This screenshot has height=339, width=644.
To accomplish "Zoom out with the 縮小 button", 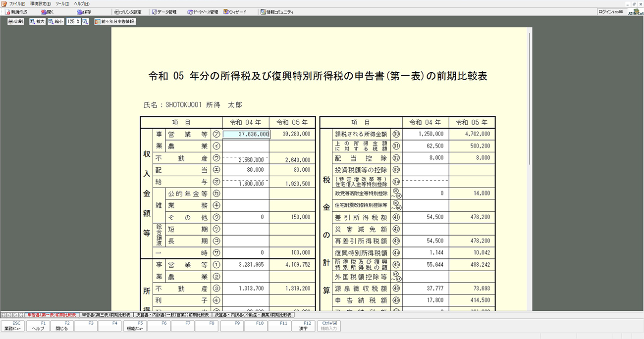I will pos(55,22).
